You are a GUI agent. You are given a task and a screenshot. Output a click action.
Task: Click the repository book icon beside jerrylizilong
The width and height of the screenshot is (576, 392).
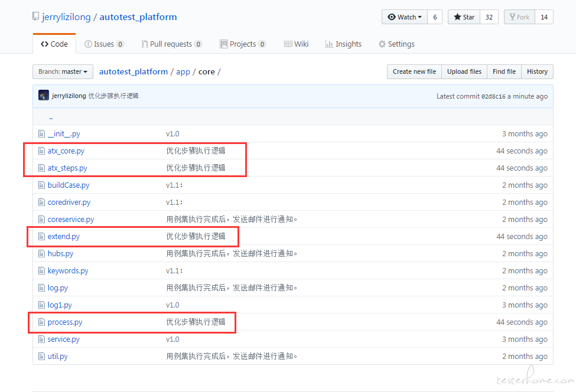[x=35, y=16]
